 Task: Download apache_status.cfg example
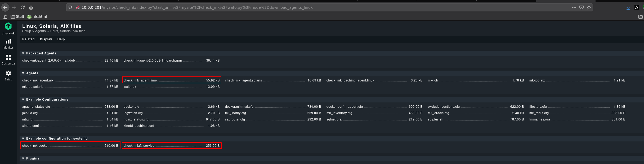36,107
